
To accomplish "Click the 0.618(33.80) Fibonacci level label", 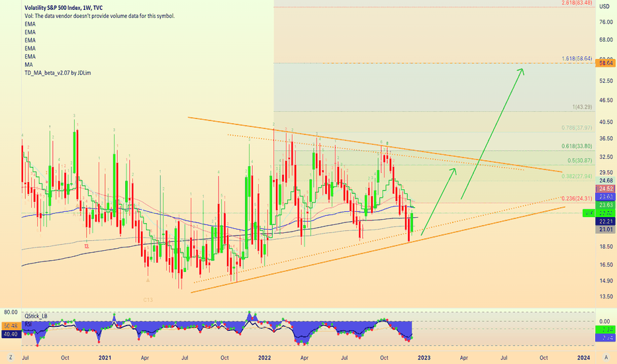I will pos(577,146).
